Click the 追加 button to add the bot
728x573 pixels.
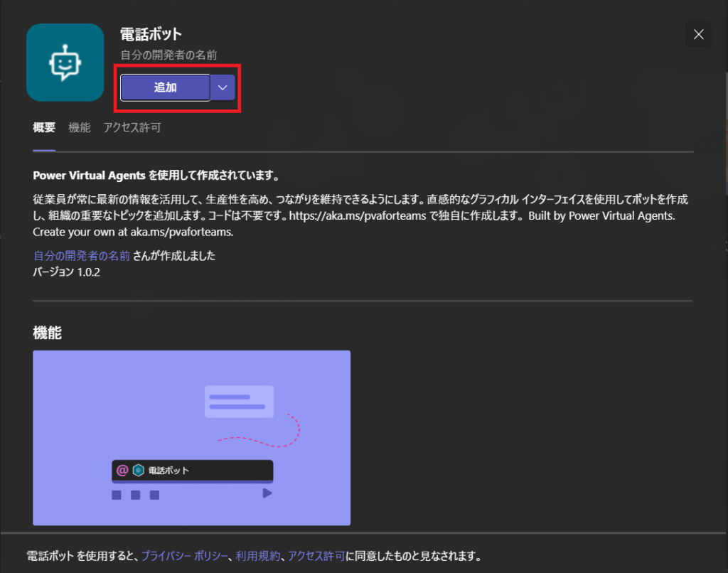165,87
